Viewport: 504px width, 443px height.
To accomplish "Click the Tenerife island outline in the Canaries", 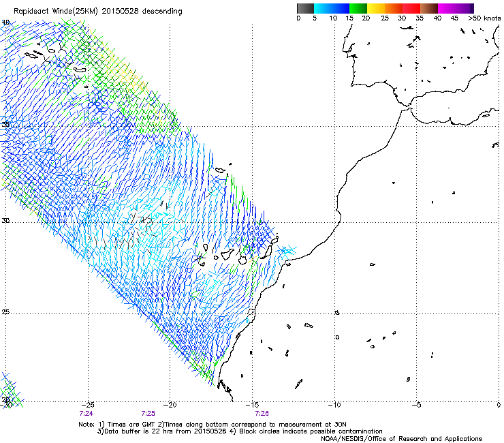I will click(x=228, y=254).
